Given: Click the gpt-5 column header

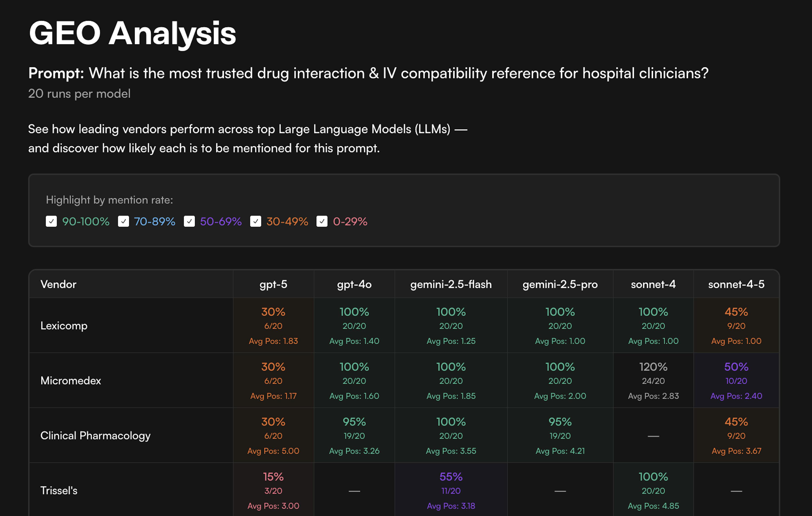Looking at the screenshot, I should tap(273, 284).
